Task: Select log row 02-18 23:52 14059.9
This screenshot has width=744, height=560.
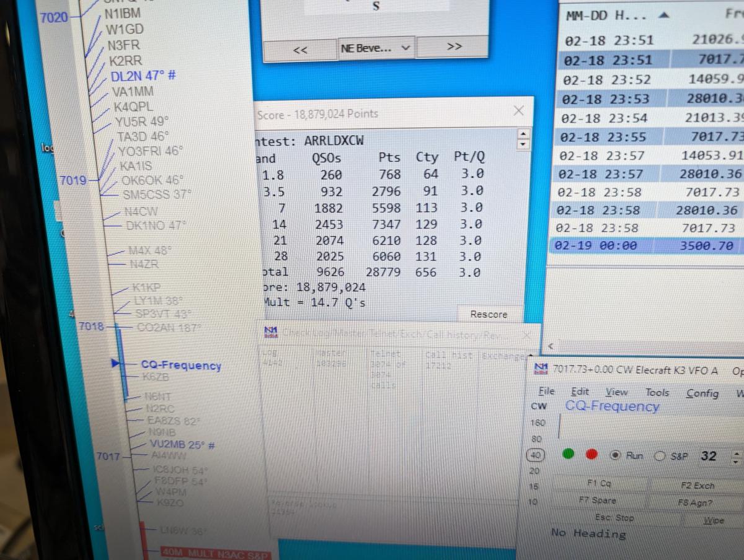Action: 653,79
